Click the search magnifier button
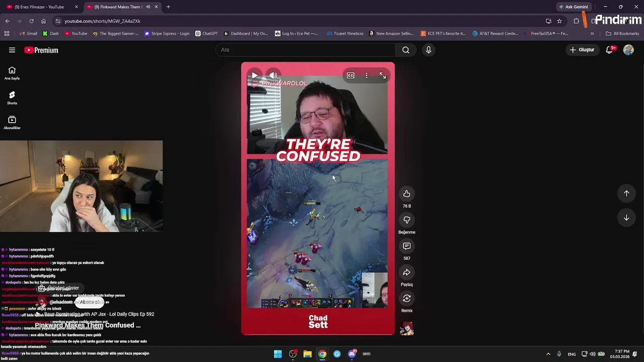 pos(406,50)
